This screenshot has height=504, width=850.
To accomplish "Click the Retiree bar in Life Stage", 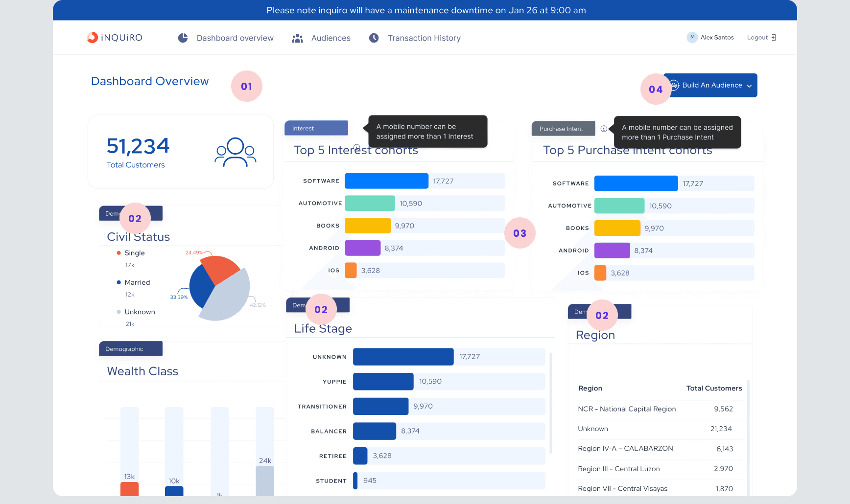I will click(x=360, y=456).
